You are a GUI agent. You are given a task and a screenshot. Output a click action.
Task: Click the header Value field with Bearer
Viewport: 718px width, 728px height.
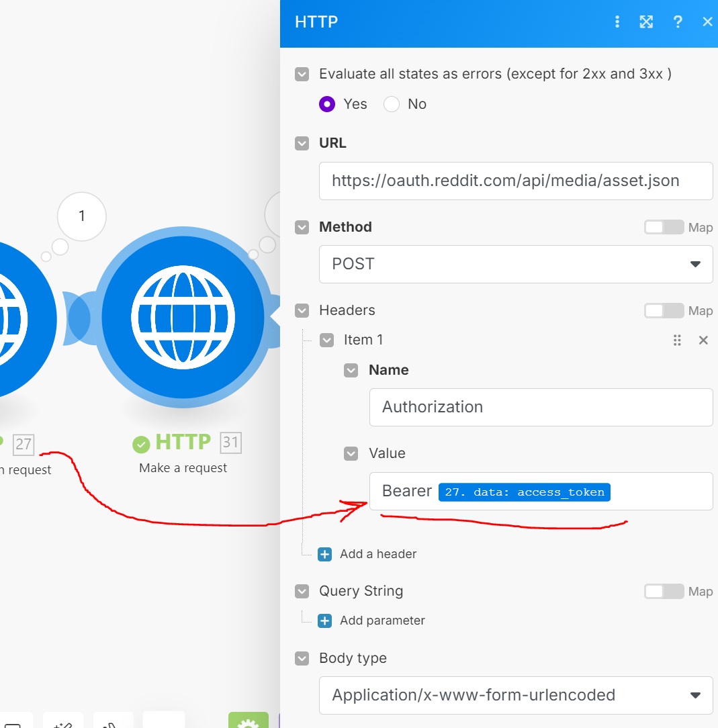coord(541,491)
